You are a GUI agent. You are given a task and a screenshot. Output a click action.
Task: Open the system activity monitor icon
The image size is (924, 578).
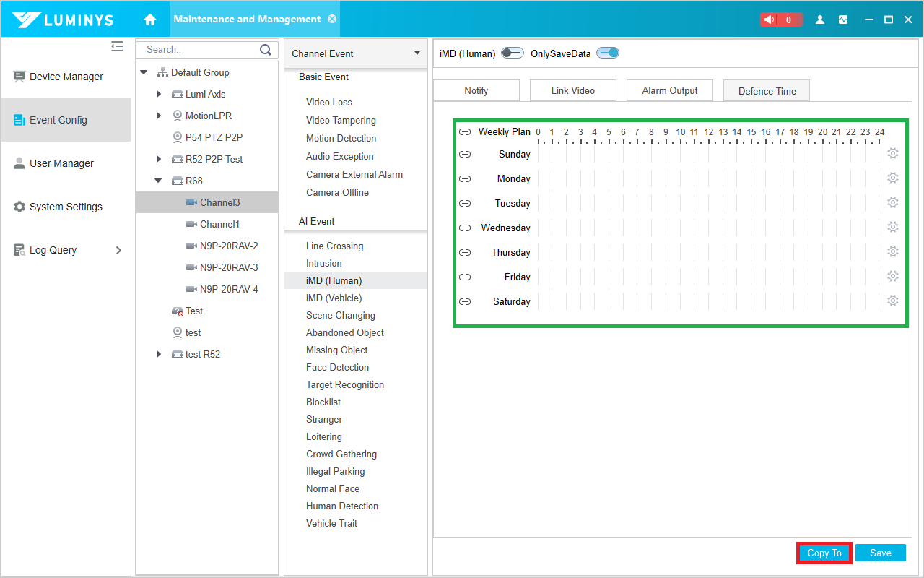[x=843, y=20]
